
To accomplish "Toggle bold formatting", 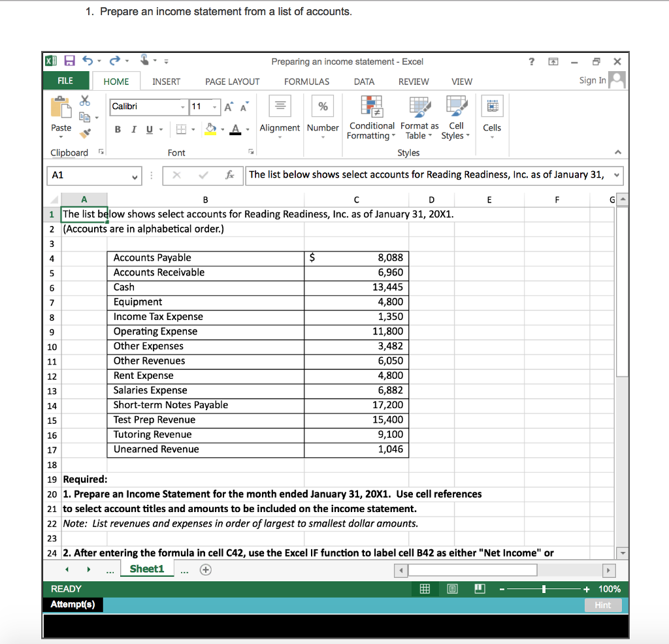I will coord(118,129).
